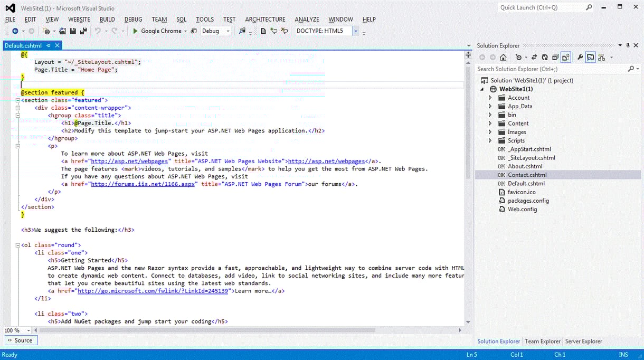Click the http://forums.iis.net/1166.aspx link in code
Image resolution: width=644 pixels, height=360 pixels.
143,184
